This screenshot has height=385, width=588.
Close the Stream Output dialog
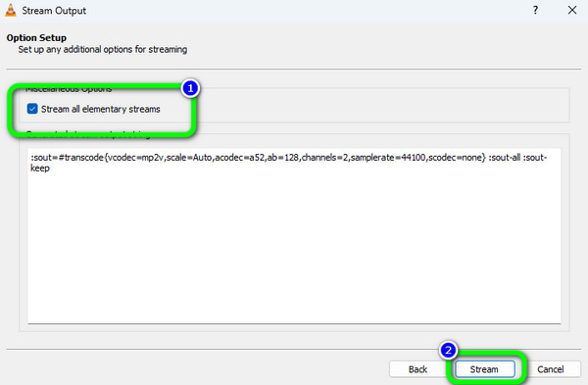click(x=572, y=10)
